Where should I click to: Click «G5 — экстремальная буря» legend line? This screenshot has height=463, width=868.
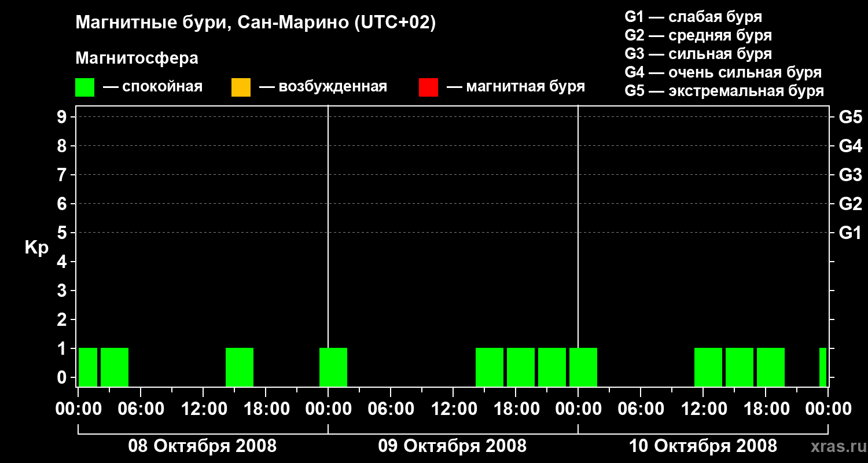pos(724,91)
